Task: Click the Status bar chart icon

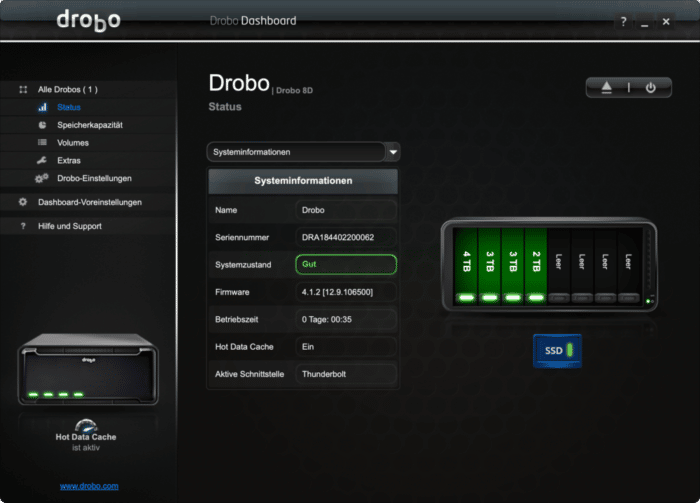Action: 42,107
